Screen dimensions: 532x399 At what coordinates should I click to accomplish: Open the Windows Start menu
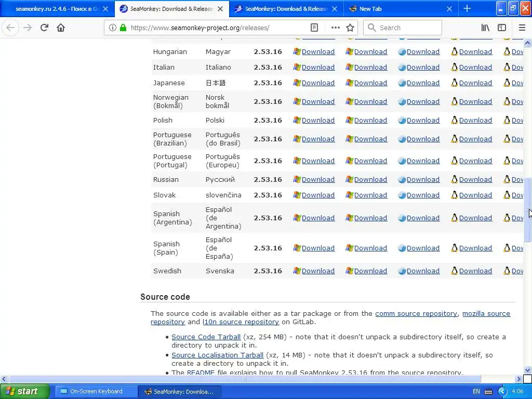24,391
